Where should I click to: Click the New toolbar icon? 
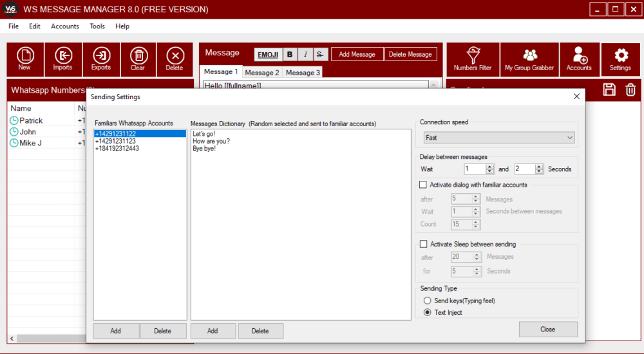tap(25, 60)
